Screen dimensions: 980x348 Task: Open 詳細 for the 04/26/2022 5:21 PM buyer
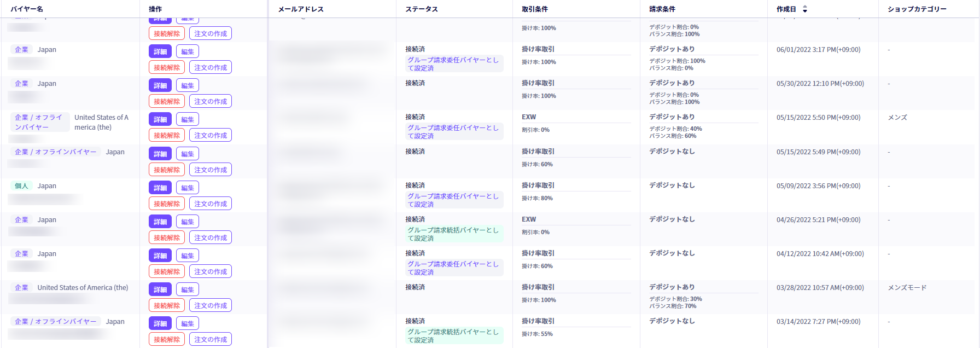(160, 222)
